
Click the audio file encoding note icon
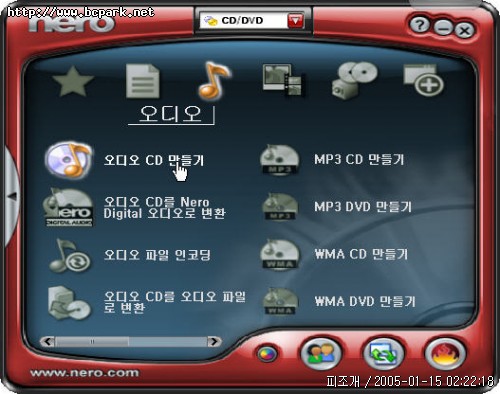pos(69,256)
